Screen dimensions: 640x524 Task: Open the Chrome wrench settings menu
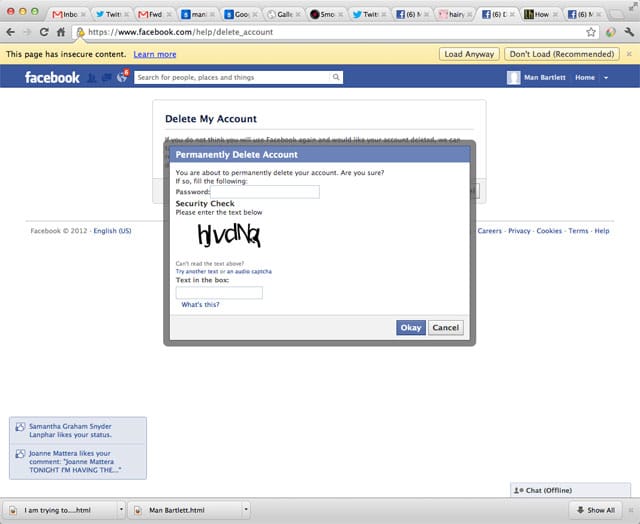[629, 32]
